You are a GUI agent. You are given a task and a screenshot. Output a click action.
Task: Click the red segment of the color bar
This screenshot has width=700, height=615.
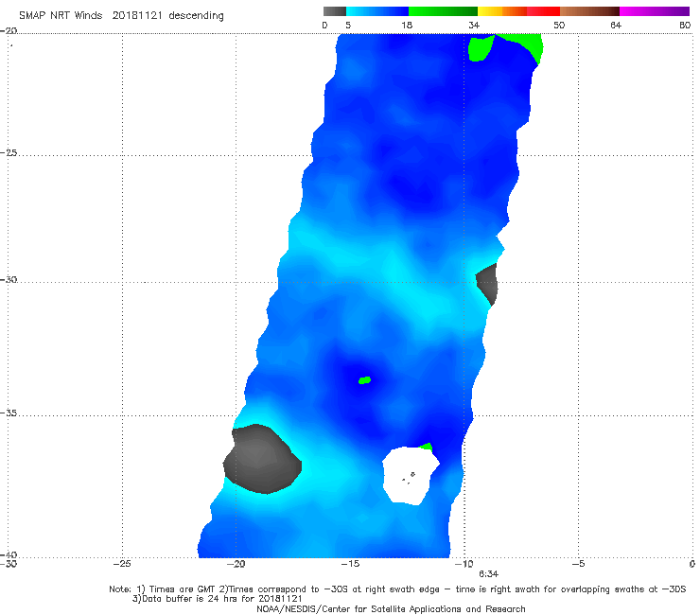coord(543,11)
